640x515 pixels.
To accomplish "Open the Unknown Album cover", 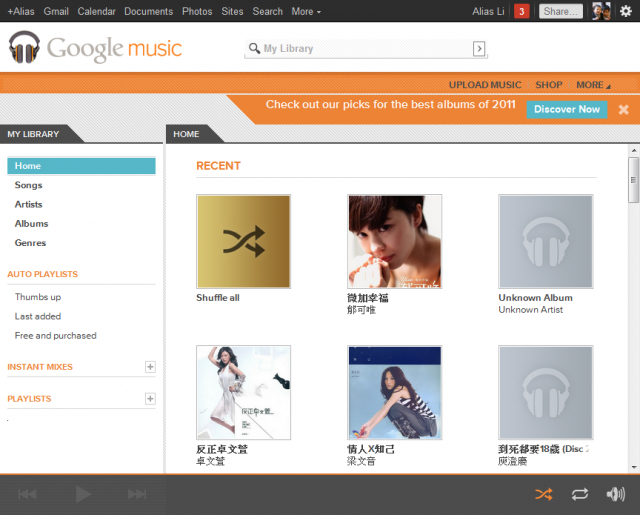I will 545,241.
